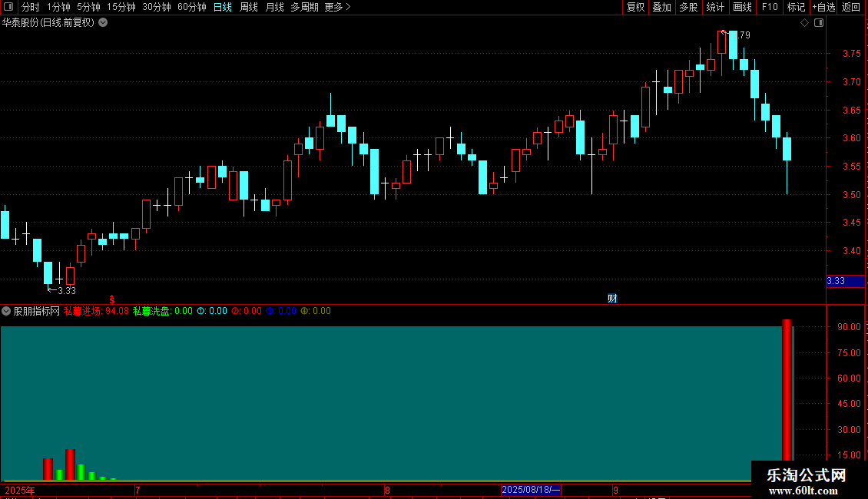Image resolution: width=868 pixels, height=499 pixels.
Task: Open the 多股 multi-stock view
Action: [x=688, y=7]
